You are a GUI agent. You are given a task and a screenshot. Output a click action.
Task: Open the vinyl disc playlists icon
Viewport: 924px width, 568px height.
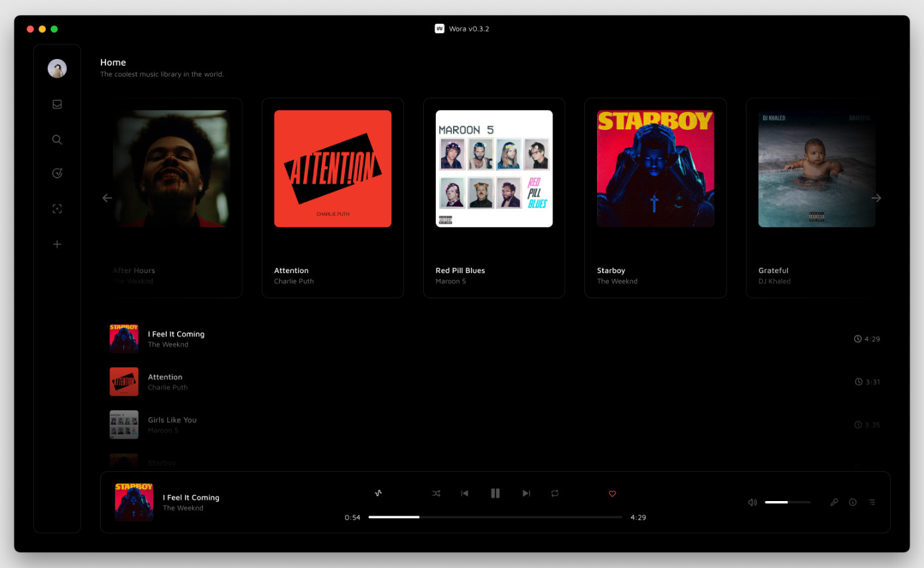57,174
